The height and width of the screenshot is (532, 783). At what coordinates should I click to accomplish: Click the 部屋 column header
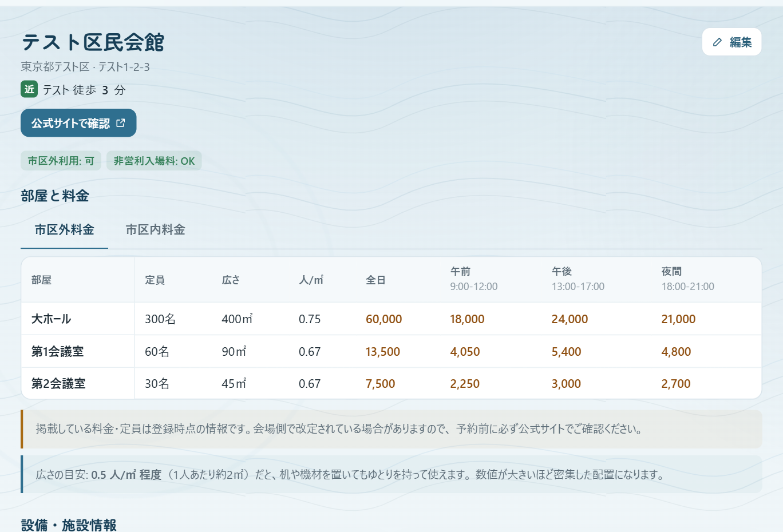(x=41, y=280)
